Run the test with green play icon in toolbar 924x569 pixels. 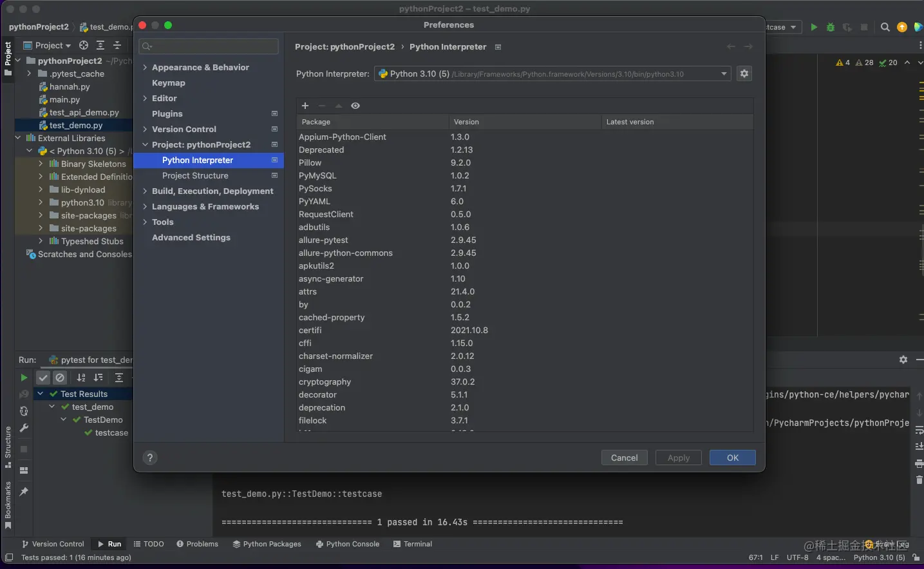(x=814, y=27)
